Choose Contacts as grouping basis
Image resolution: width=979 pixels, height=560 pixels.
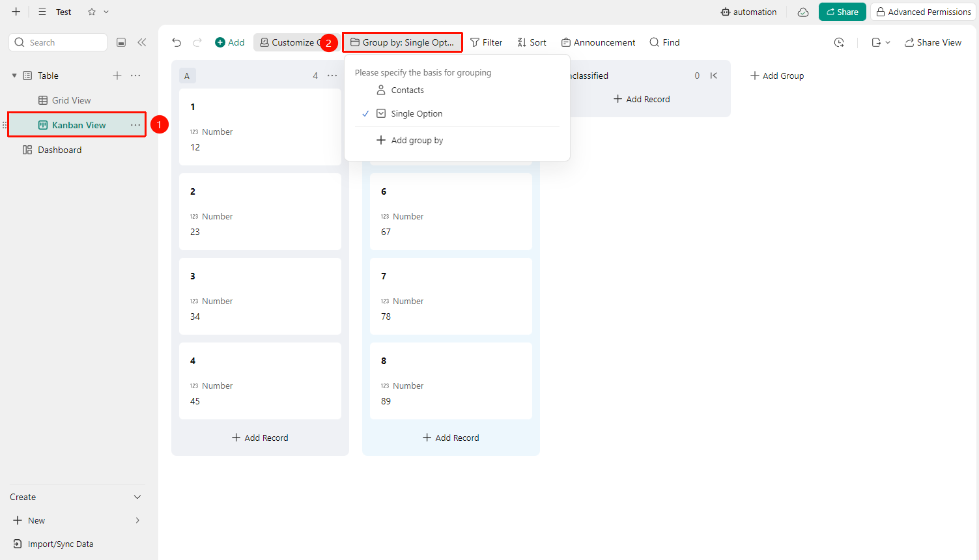point(457,90)
